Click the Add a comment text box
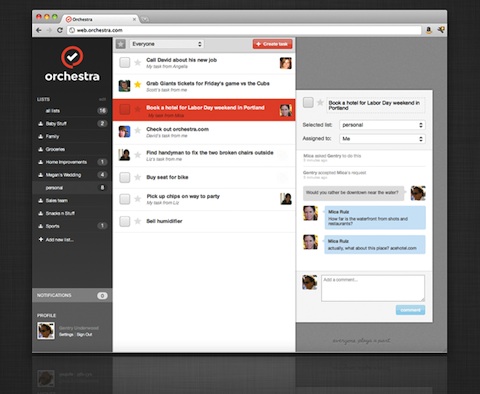The image size is (480, 394). click(373, 288)
